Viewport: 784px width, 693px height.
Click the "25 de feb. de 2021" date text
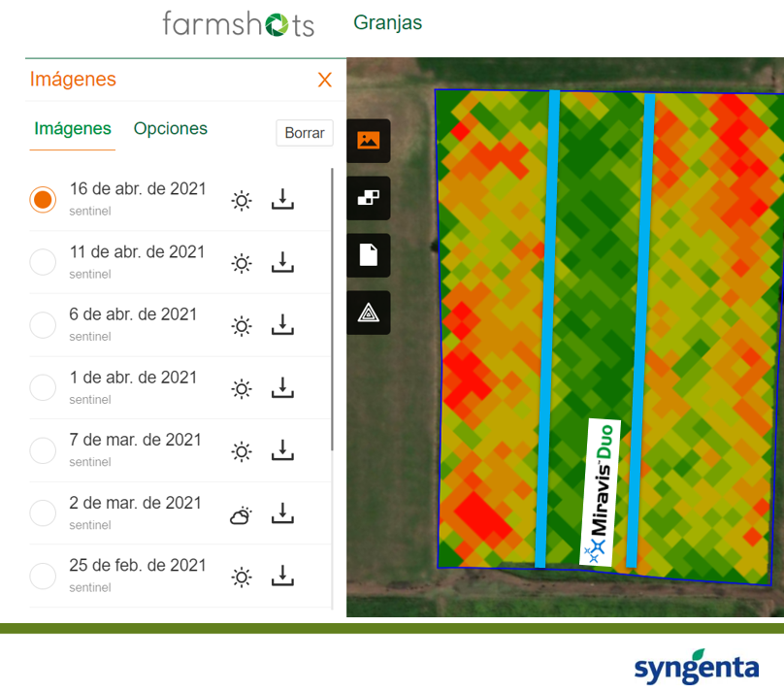coord(138,565)
